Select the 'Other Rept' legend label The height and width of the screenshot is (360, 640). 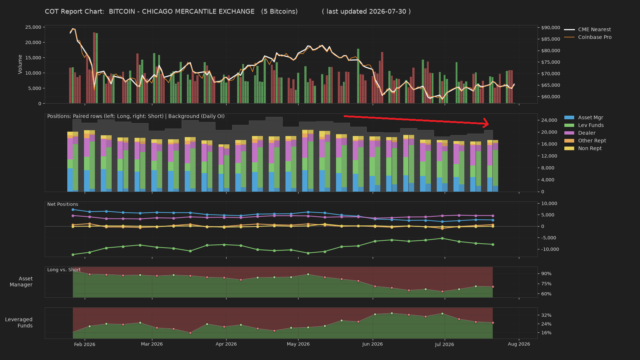(x=592, y=141)
